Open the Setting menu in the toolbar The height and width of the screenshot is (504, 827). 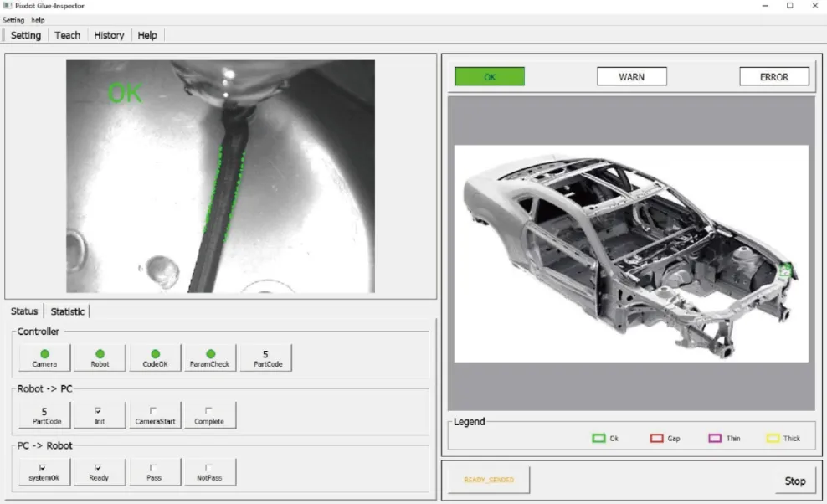click(26, 35)
